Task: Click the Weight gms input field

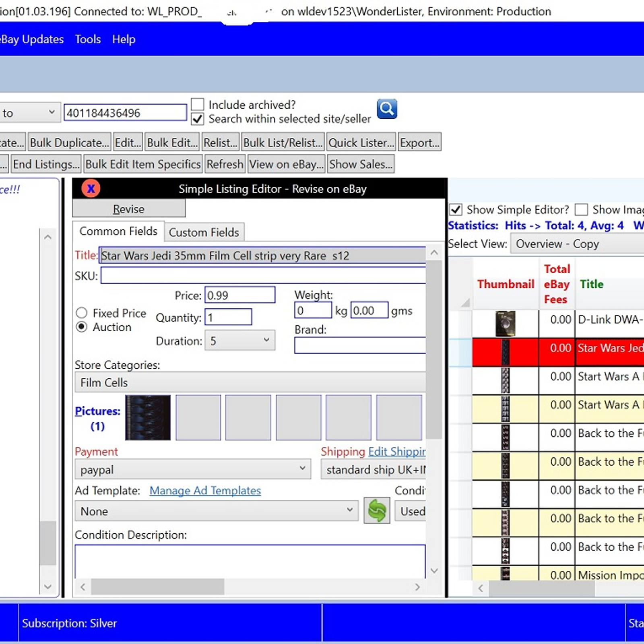Action: pyautogui.click(x=369, y=310)
